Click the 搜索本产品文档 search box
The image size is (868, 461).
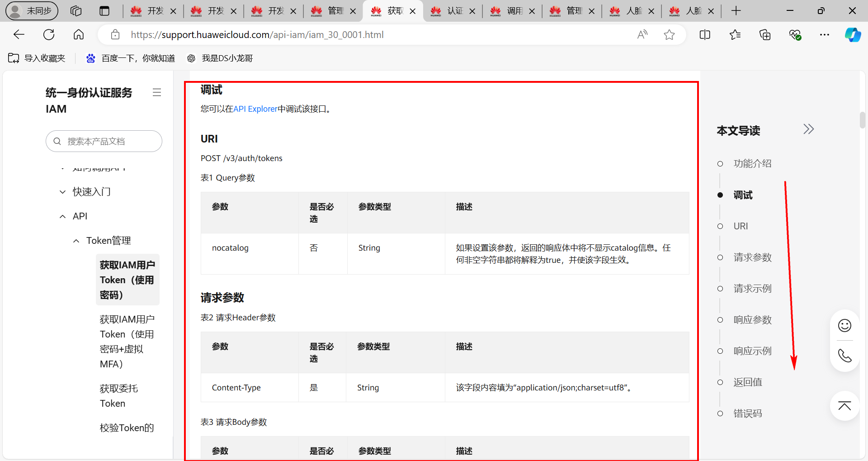pos(104,141)
